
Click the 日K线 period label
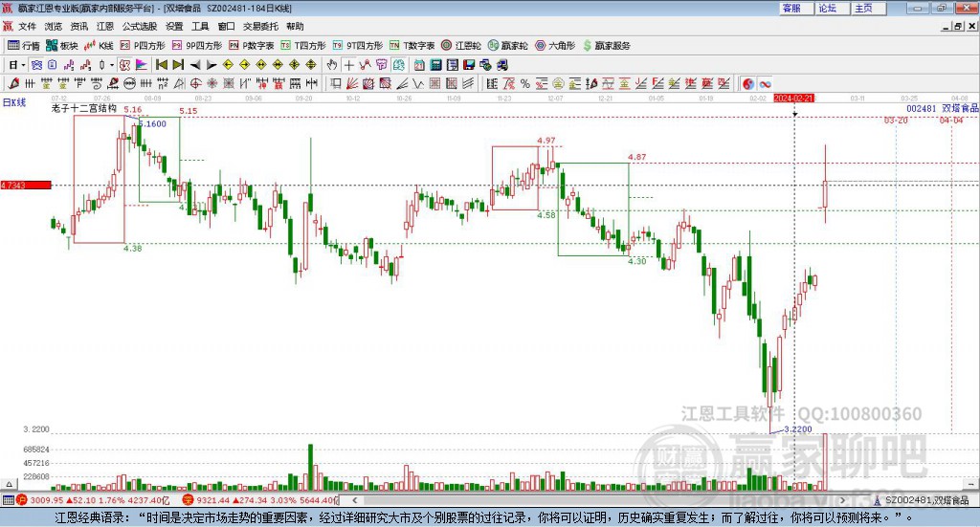coord(13,102)
